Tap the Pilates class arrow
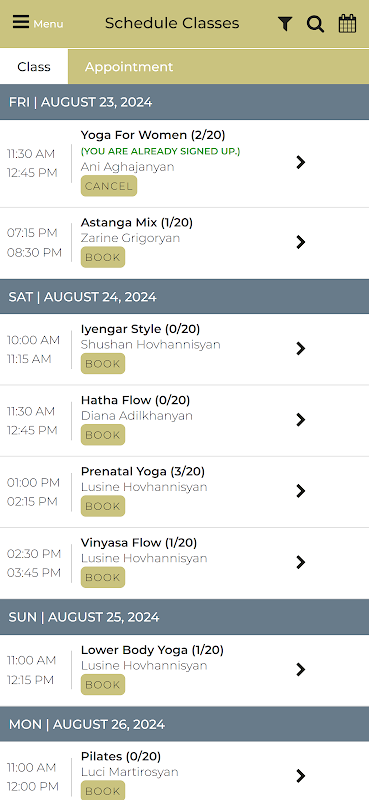This screenshot has width=369, height=800. (x=301, y=776)
